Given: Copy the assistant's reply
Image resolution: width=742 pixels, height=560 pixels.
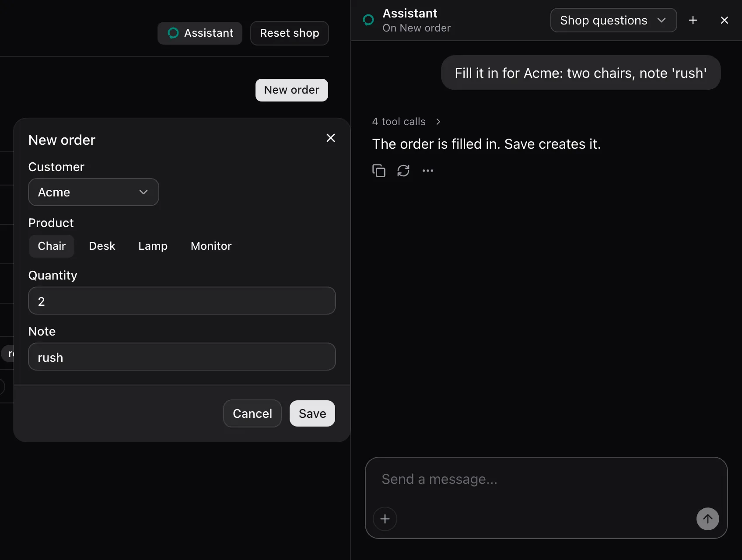Looking at the screenshot, I should 379,171.
